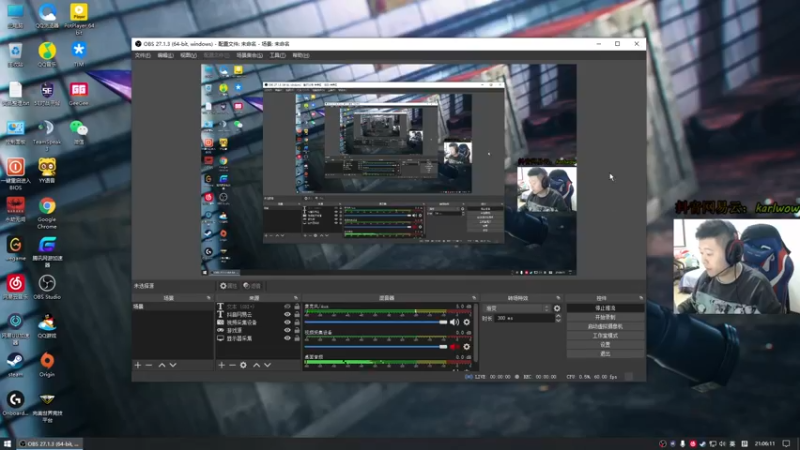Open the View menu in OBS
The image size is (800, 450).
(x=188, y=55)
